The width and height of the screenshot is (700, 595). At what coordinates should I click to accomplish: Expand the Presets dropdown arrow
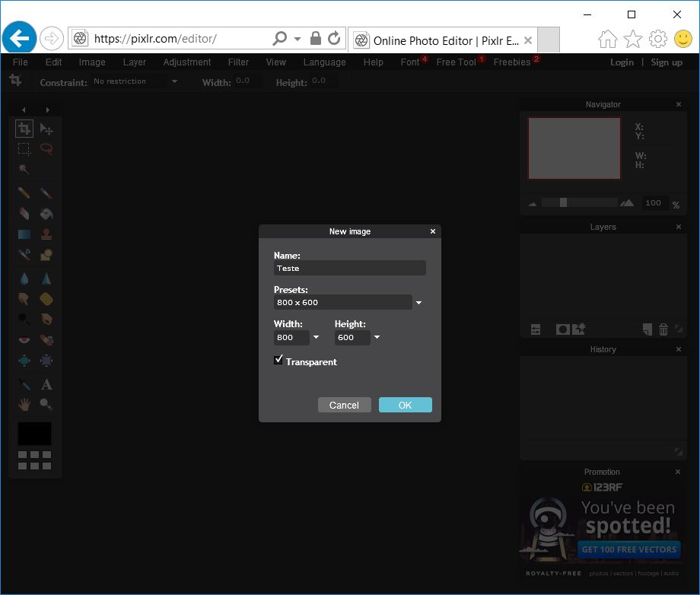click(x=418, y=303)
